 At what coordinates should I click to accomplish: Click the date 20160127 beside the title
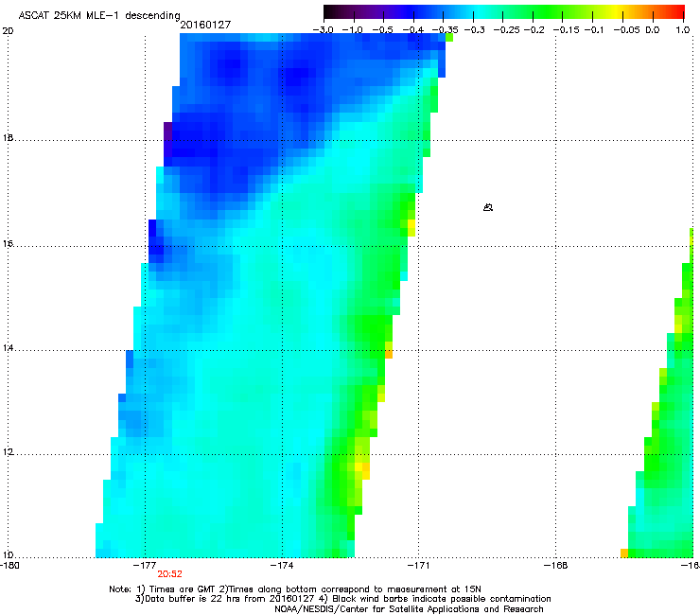(x=205, y=25)
